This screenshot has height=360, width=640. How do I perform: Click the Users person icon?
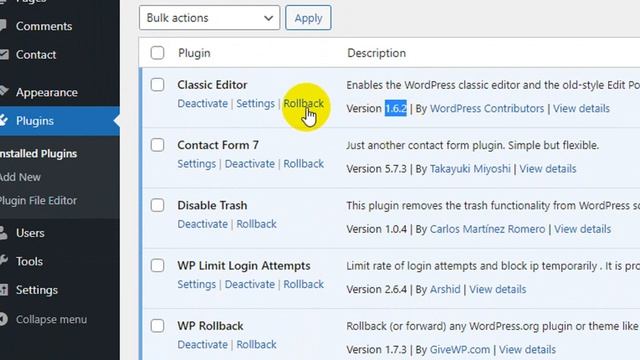click(x=3, y=233)
